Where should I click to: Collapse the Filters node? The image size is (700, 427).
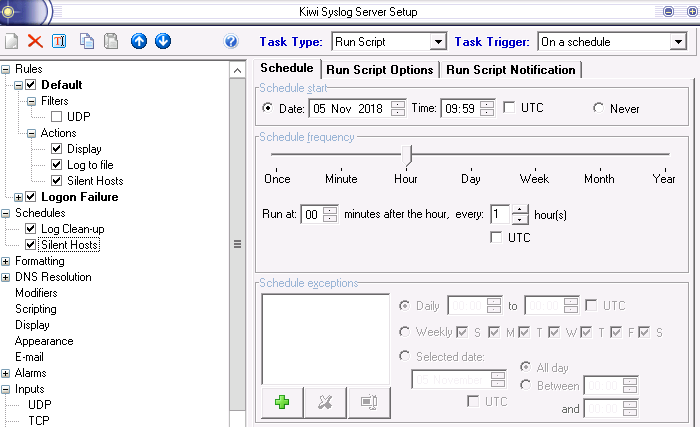31,101
